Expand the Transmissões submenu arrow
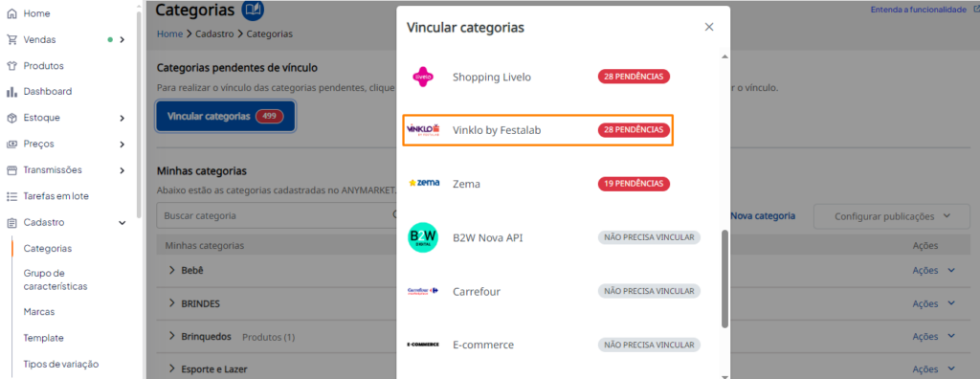This screenshot has height=379, width=980. pyautogui.click(x=122, y=170)
